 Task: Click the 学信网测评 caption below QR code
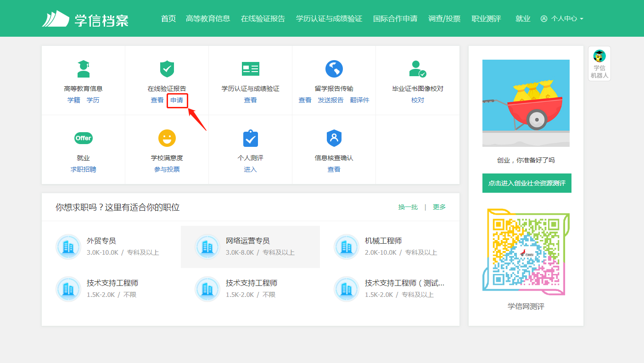(526, 306)
